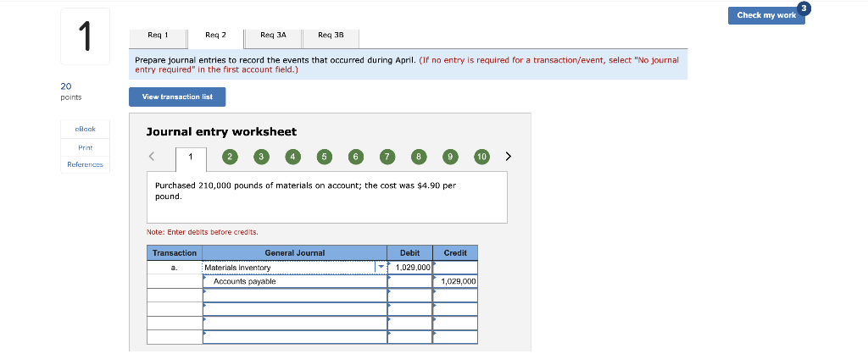This screenshot has height=354, width=868.
Task: Click the Credit column header
Action: pos(455,252)
